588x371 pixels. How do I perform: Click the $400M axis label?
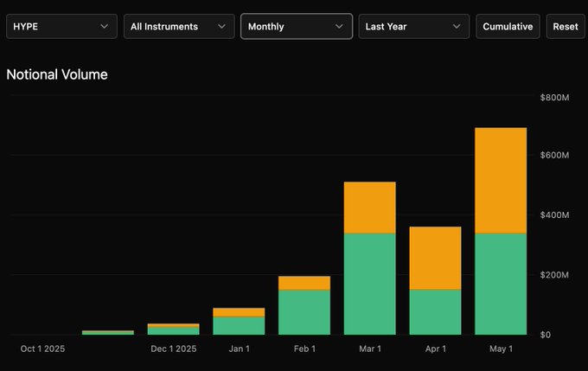click(x=554, y=215)
